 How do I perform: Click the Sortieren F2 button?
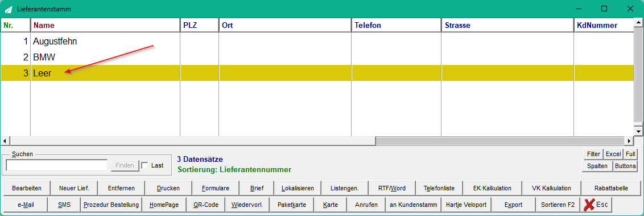(558, 205)
